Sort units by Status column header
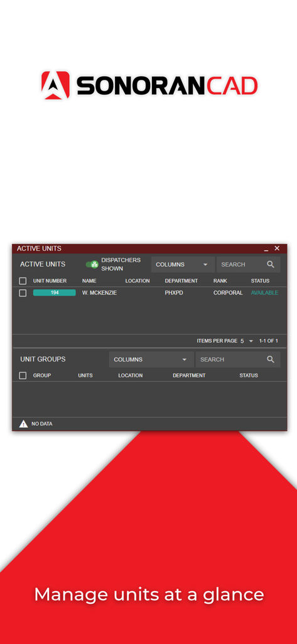This screenshot has height=644, width=297. (260, 281)
